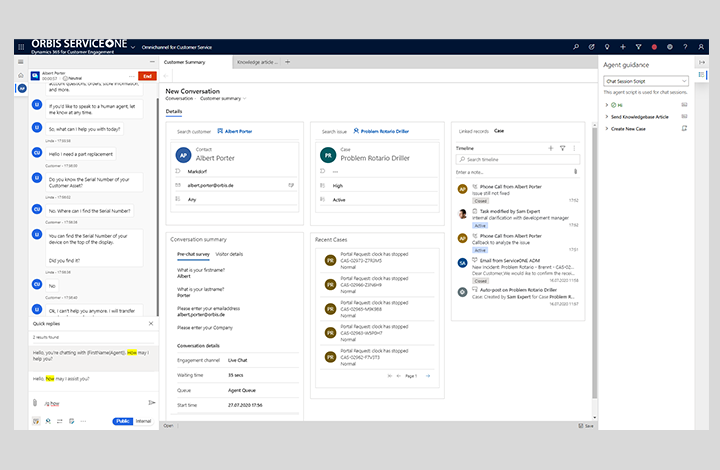Open more options ellipsis beside End button
Viewport: 720px width, 470px height.
(x=132, y=76)
